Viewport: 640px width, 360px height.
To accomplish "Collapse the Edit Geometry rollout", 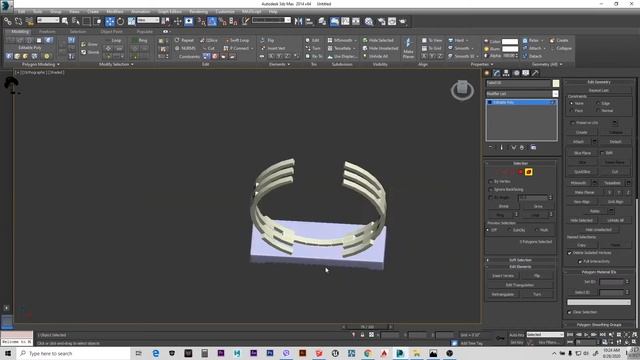I will [x=599, y=82].
